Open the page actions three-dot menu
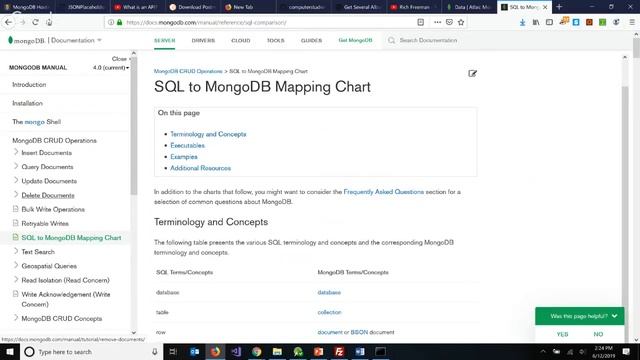Screen dimensions: 640x360 tap(437, 22)
